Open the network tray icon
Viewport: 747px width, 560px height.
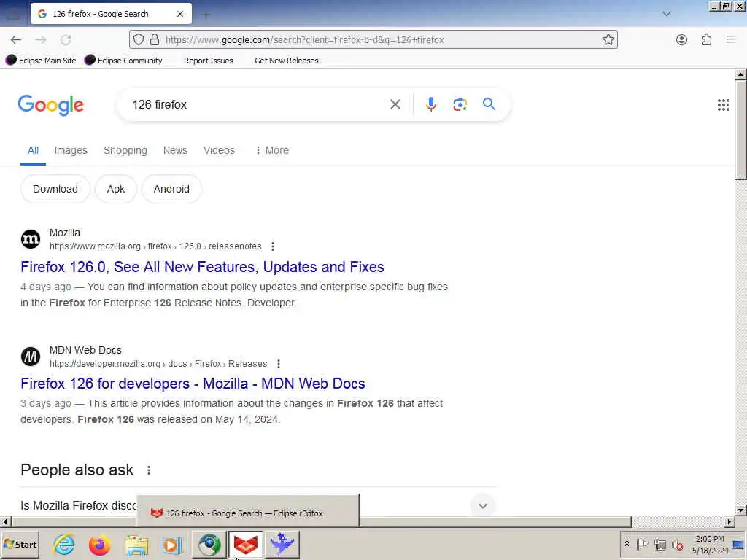(x=659, y=544)
